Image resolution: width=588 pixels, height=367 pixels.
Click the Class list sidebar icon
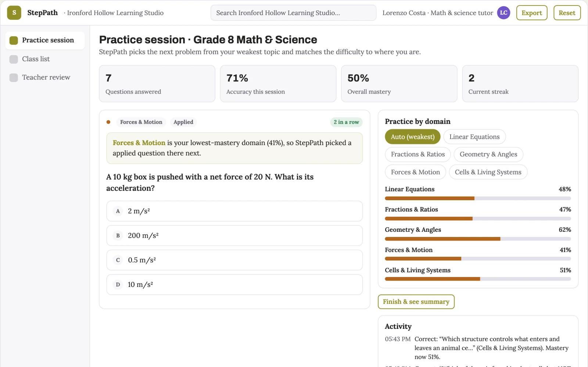point(14,59)
